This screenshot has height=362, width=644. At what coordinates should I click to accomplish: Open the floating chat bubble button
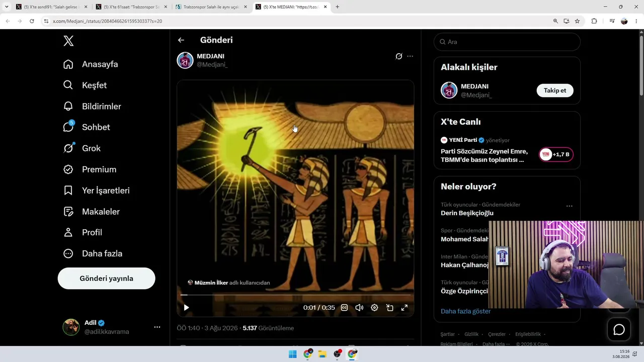619,329
